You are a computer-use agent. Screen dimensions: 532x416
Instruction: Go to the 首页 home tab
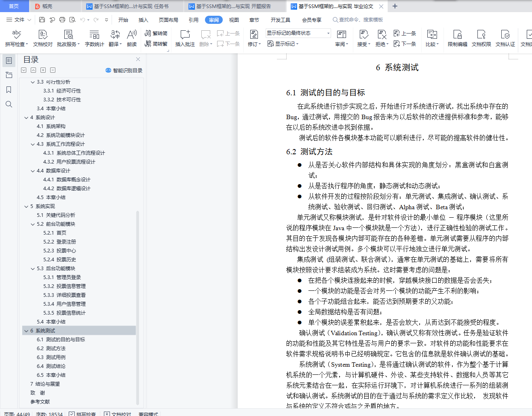coord(14,6)
